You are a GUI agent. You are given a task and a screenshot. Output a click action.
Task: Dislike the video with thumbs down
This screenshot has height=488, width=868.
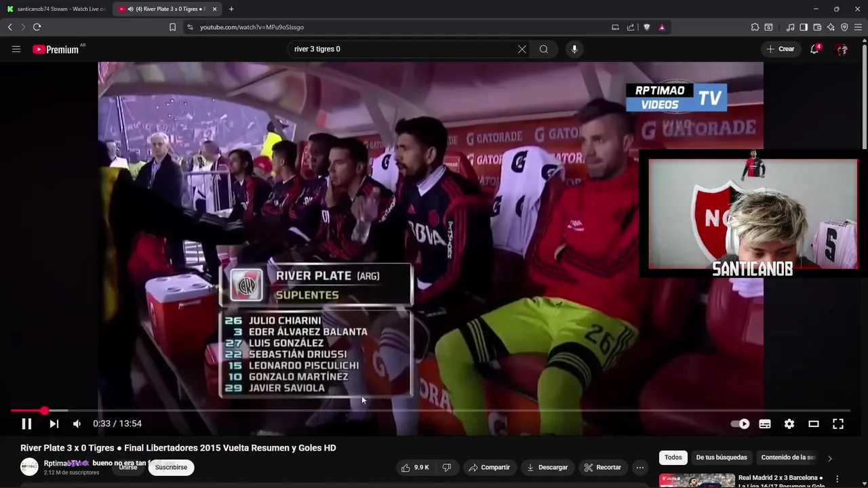446,467
